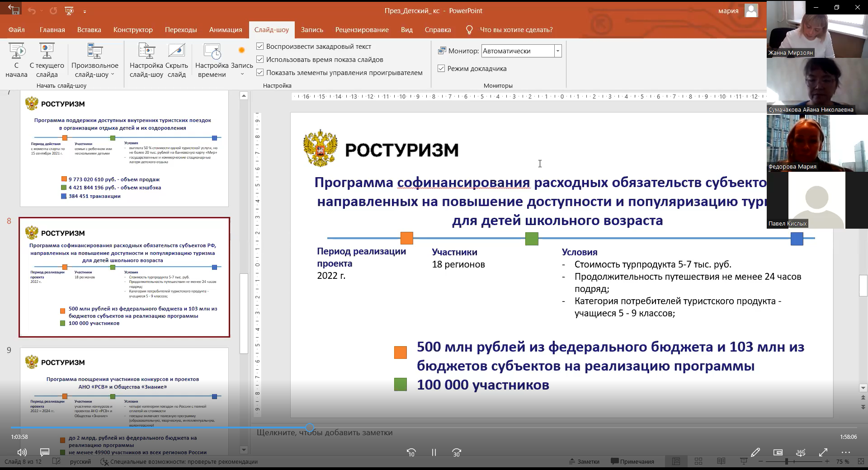The width and height of the screenshot is (868, 470).
Task: Switch to the Анимация tab
Action: pos(226,30)
